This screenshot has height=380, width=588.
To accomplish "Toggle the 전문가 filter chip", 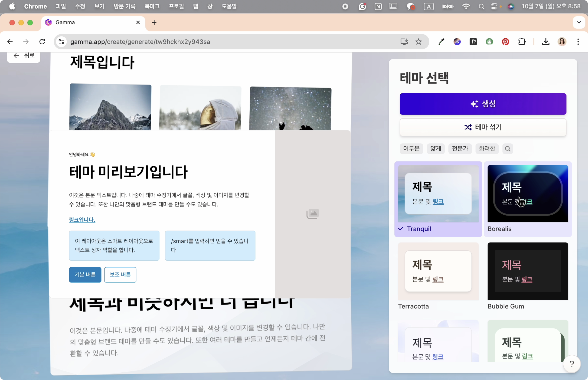I will click(460, 149).
